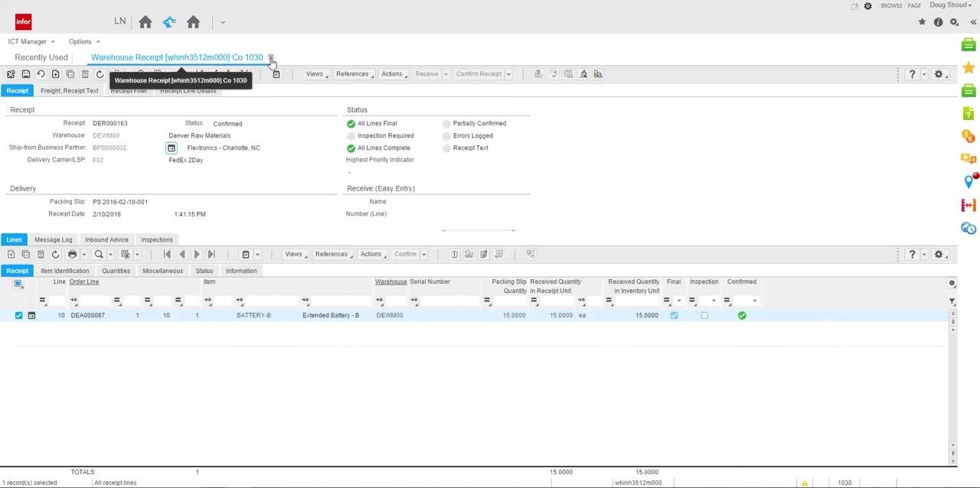Viewport: 980px width, 488px height.
Task: Open the ICT Manager dropdown
Action: 31,41
